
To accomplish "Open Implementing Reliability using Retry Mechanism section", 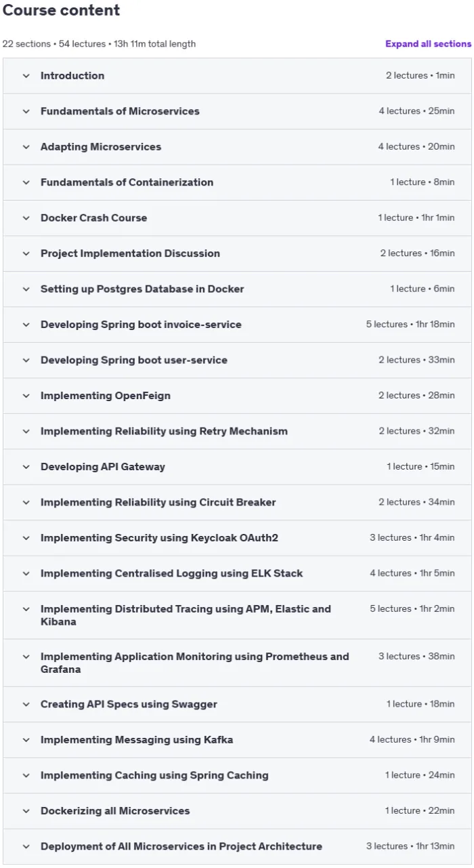I will point(237,432).
